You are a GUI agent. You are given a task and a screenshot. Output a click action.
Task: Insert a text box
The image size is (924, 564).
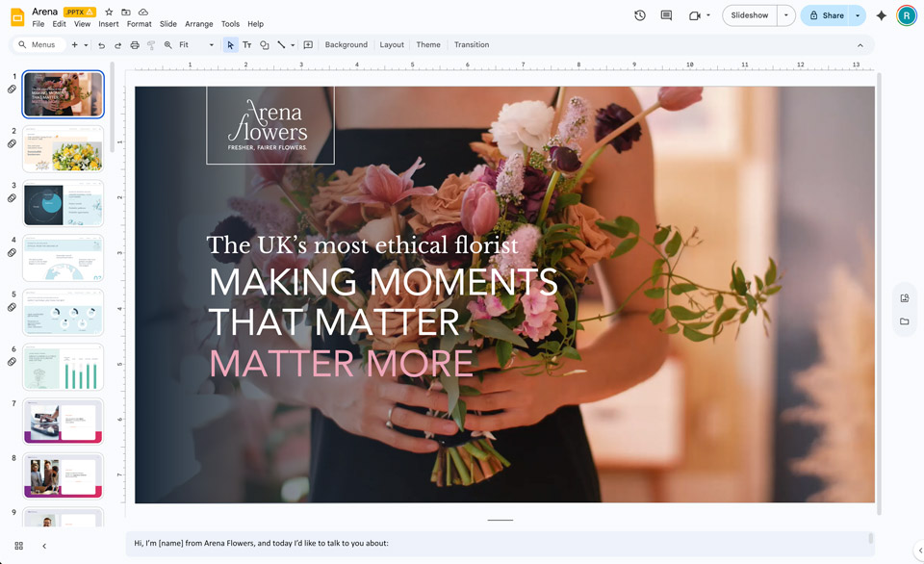[x=247, y=44]
